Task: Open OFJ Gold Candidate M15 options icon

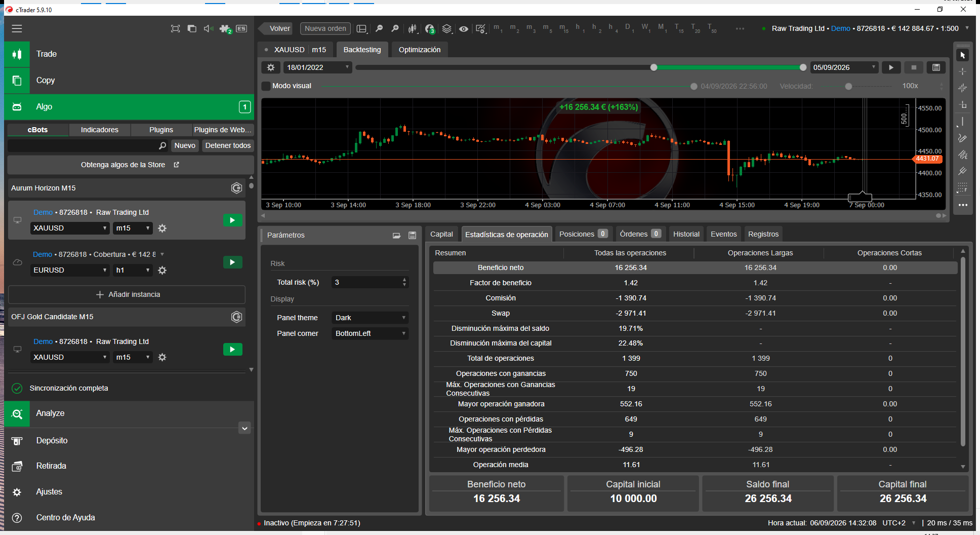Action: 236,317
